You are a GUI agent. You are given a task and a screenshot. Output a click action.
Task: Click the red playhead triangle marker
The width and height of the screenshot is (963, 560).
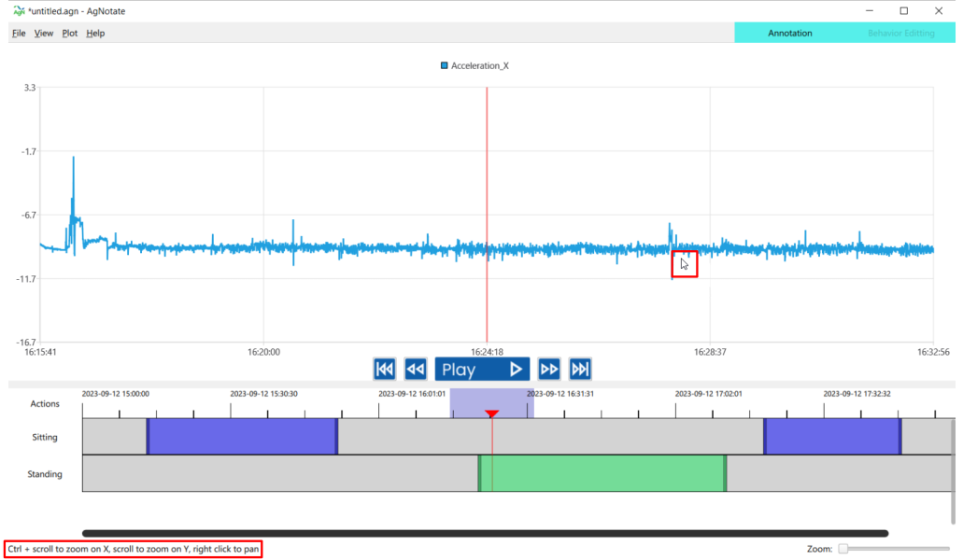[492, 413]
